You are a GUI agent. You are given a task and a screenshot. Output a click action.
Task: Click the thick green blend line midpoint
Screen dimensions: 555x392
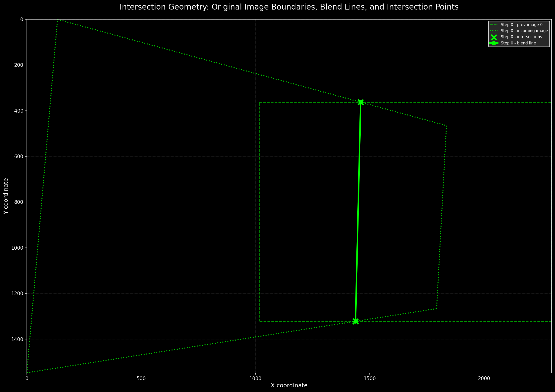(358, 212)
